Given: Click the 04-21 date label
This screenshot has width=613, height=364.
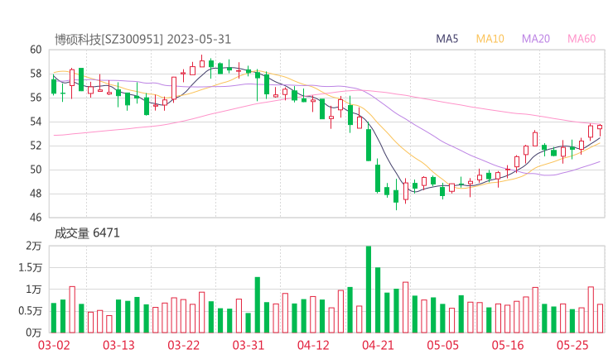Looking at the screenshot, I should (x=378, y=345).
